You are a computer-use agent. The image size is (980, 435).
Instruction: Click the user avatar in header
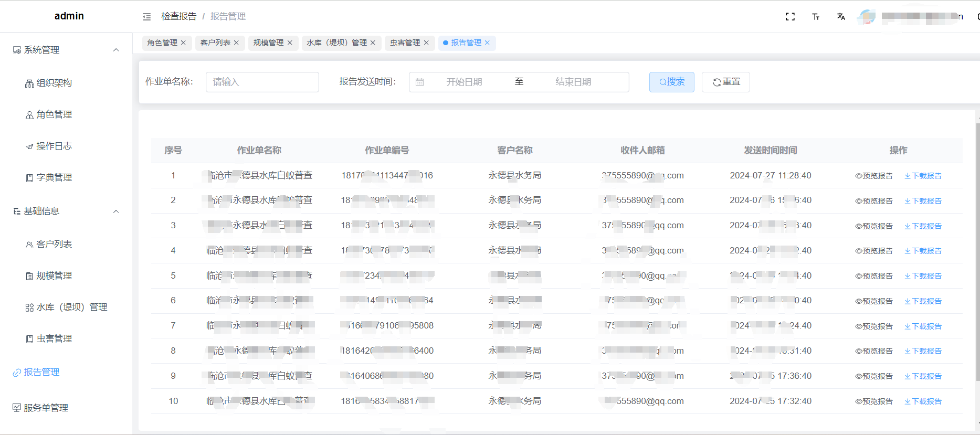pos(867,17)
